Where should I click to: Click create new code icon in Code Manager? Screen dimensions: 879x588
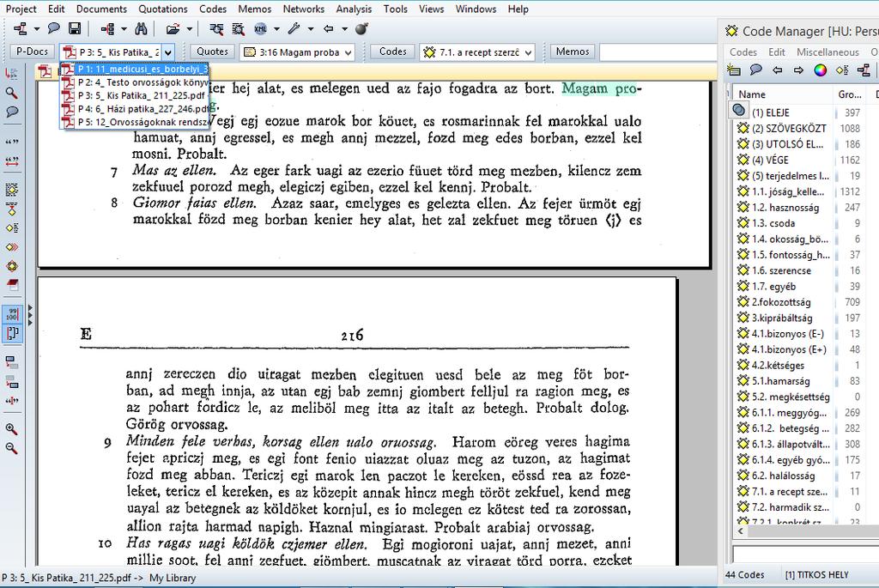pyautogui.click(x=733, y=70)
